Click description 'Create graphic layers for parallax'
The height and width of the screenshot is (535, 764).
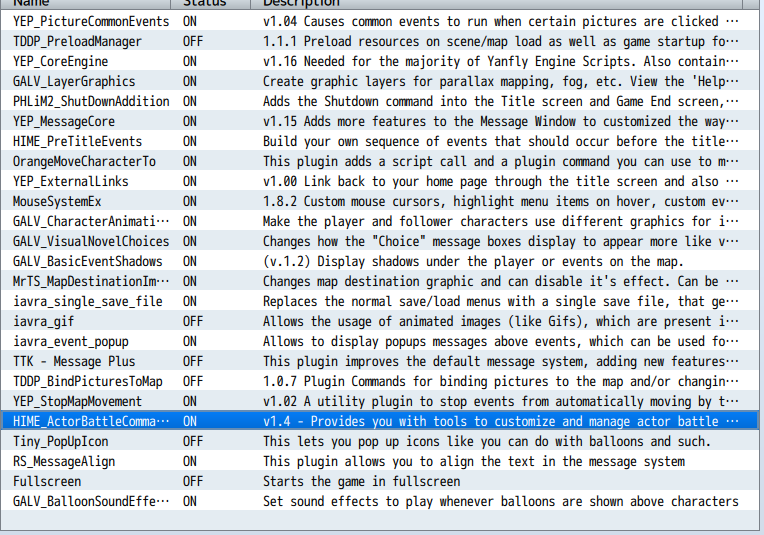[x=501, y=81]
